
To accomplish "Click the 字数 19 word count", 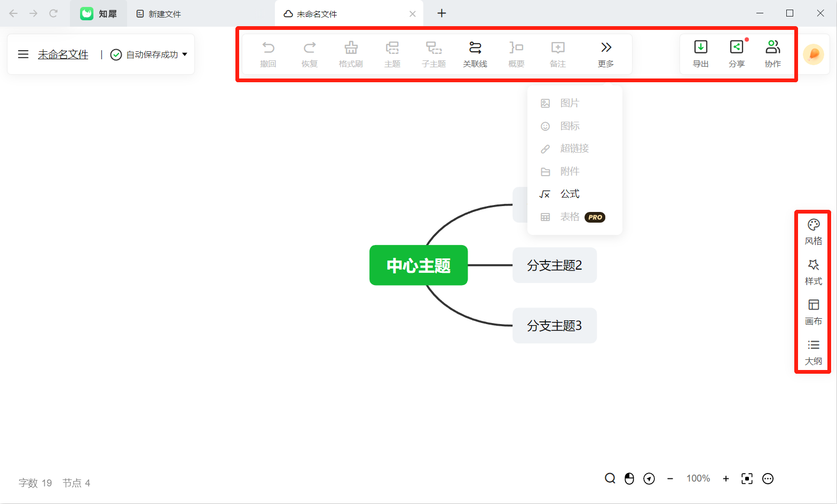I will [35, 483].
